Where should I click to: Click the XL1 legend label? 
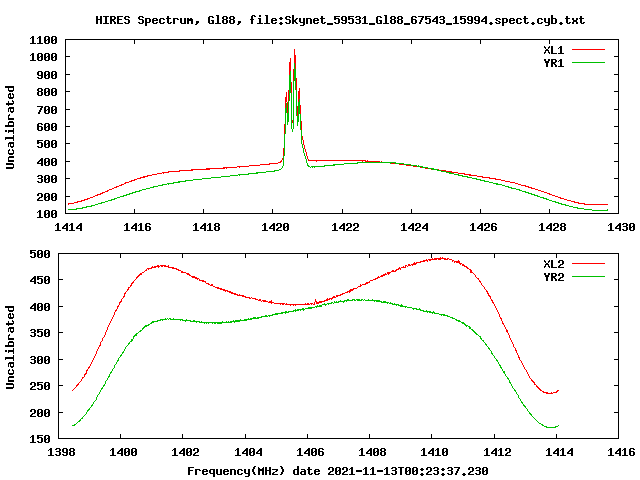(x=553, y=50)
